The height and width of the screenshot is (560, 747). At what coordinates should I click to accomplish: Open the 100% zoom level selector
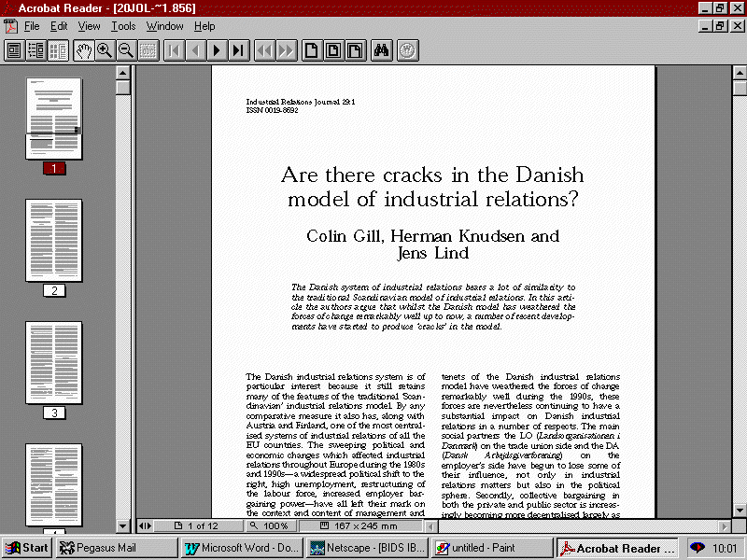click(x=271, y=526)
